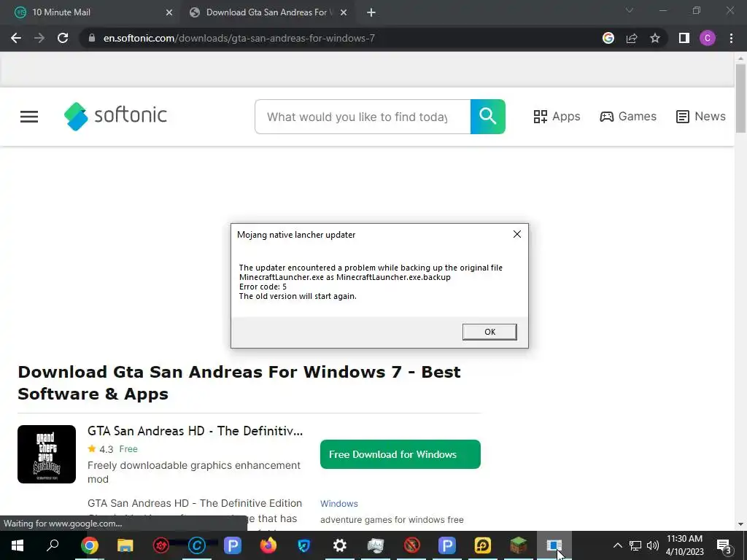
Task: Click the active updater taskbar window icon
Action: [x=554, y=545]
